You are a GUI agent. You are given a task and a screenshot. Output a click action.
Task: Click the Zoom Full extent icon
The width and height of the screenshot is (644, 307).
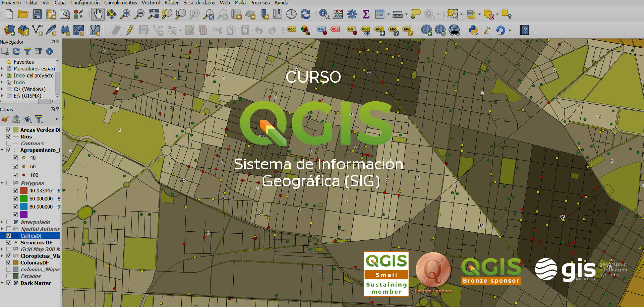point(153,14)
